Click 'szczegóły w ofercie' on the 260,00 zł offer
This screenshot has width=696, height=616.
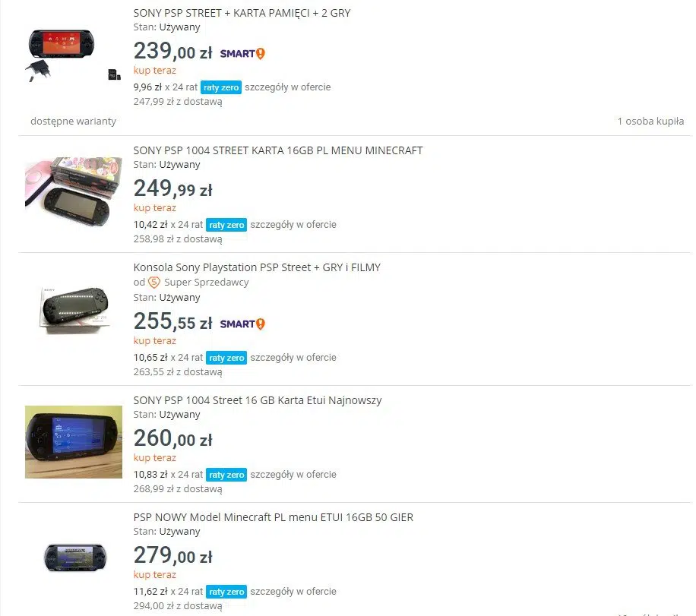(x=293, y=475)
